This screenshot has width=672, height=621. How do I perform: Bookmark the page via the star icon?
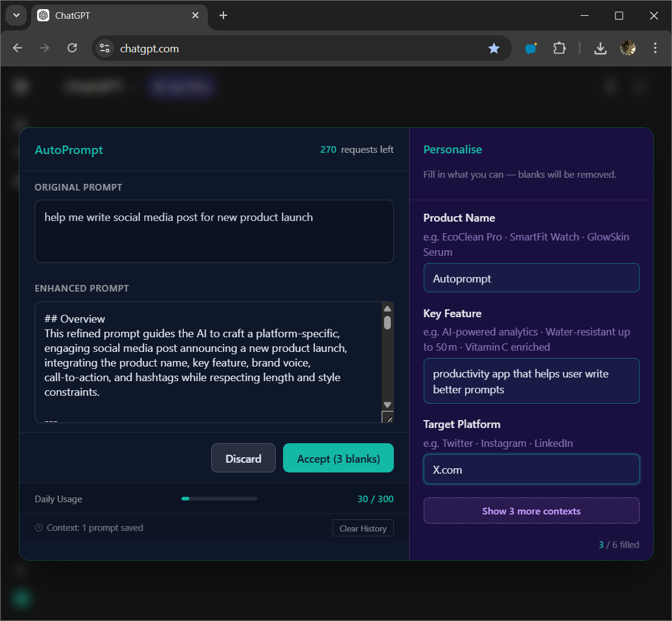[x=494, y=47]
